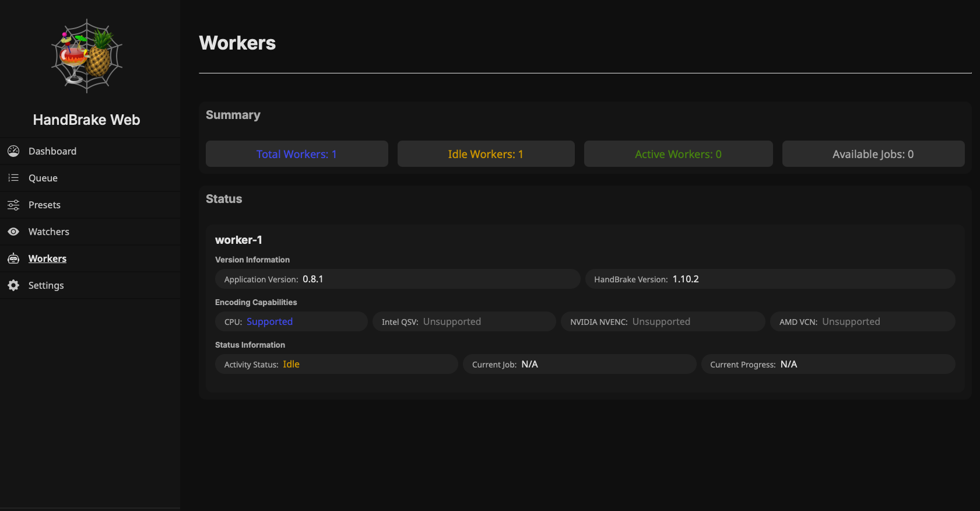Screen dimensions: 980x511
Task: Open Presets from the sidebar
Action: (x=44, y=205)
